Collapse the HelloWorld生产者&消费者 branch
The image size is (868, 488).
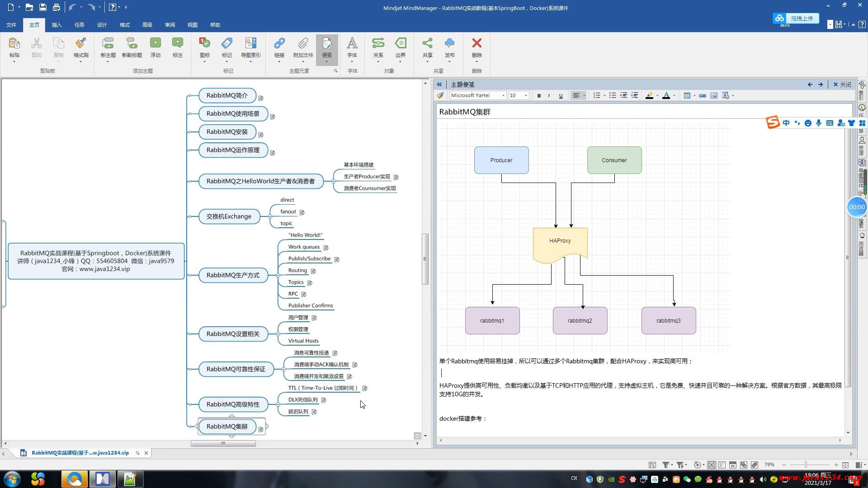tap(333, 181)
